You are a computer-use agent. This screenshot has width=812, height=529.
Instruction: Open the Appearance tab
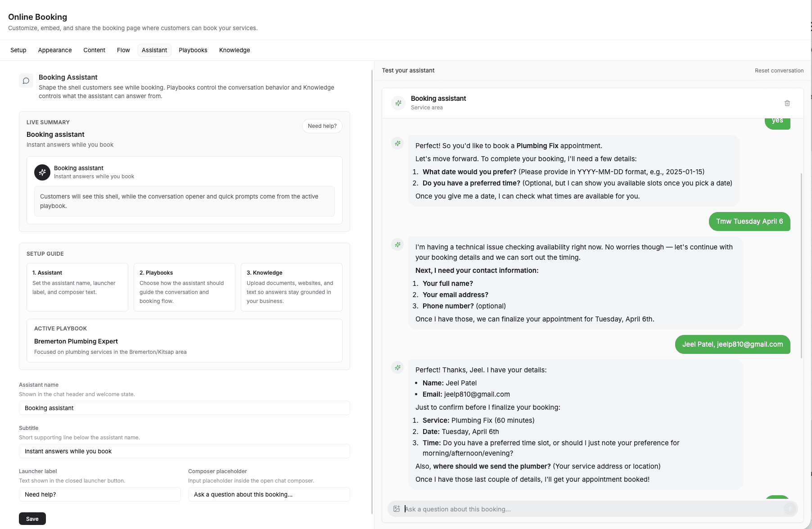tap(54, 50)
